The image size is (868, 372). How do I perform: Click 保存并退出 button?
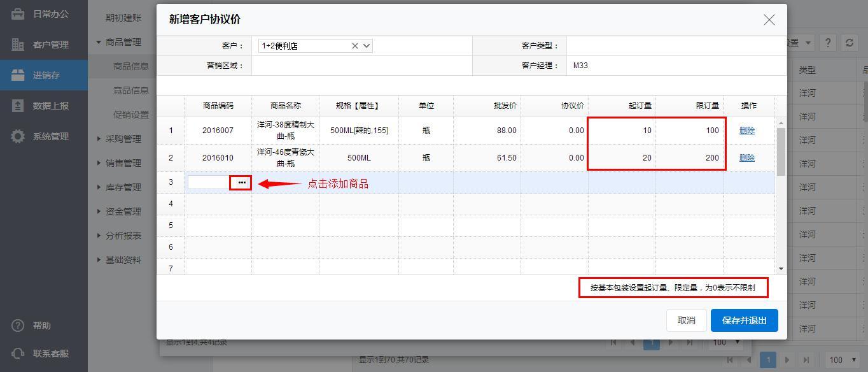744,320
